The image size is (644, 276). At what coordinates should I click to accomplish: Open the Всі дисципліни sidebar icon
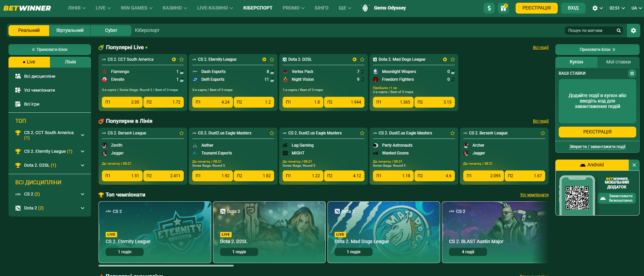pyautogui.click(x=18, y=76)
